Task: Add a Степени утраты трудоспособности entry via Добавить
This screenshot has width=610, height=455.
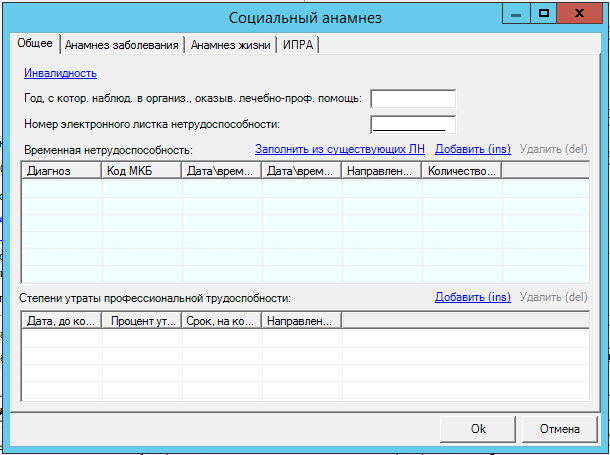Action: click(473, 297)
